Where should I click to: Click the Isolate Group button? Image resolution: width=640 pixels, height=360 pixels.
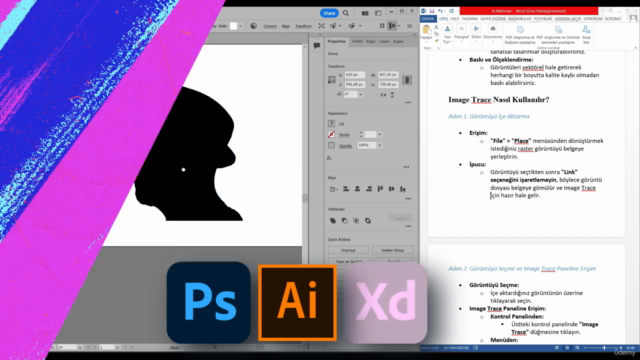tap(393, 250)
